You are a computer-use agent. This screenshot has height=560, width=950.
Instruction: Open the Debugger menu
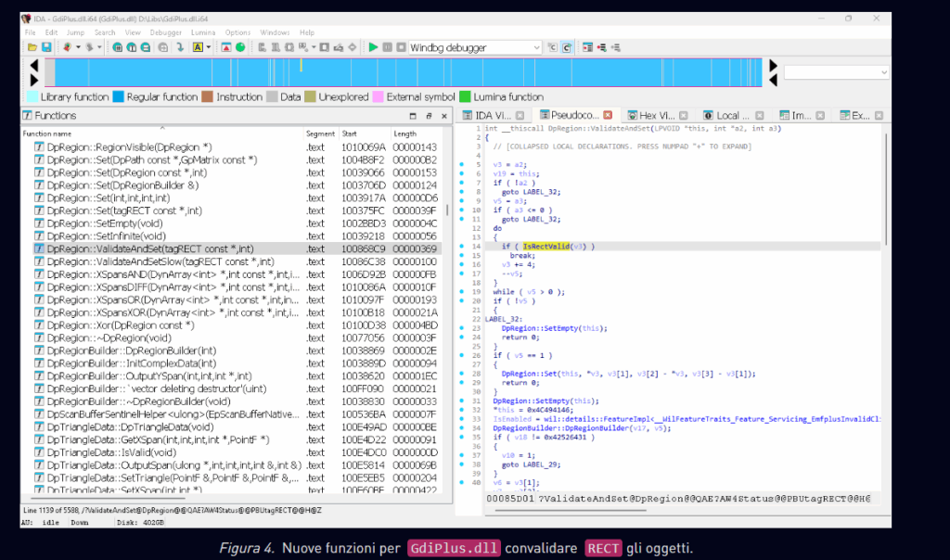pyautogui.click(x=165, y=32)
